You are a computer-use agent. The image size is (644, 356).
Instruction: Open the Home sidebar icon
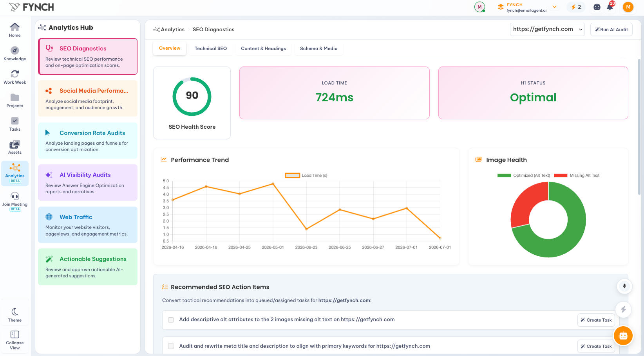tap(15, 27)
